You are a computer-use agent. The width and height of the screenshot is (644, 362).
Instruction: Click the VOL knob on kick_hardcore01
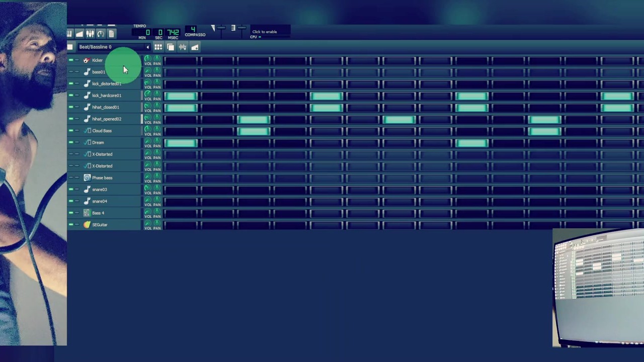147,95
